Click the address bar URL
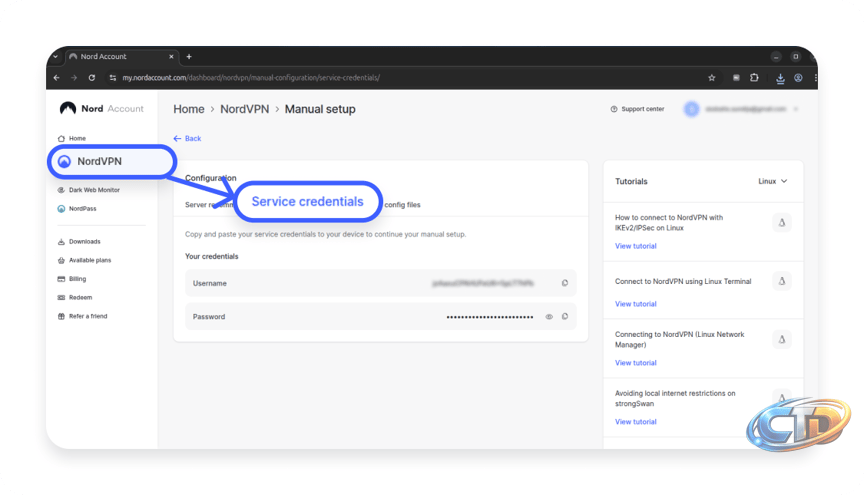This screenshot has width=864, height=495. pos(251,78)
